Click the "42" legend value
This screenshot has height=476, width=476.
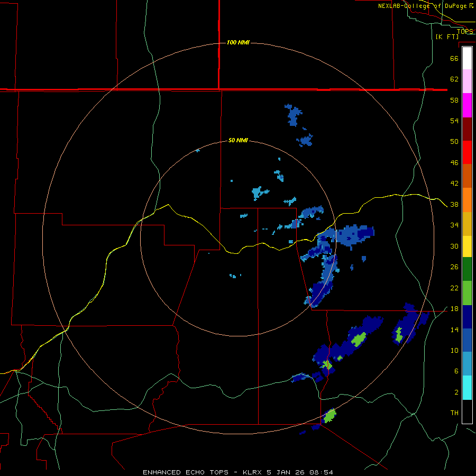click(454, 184)
